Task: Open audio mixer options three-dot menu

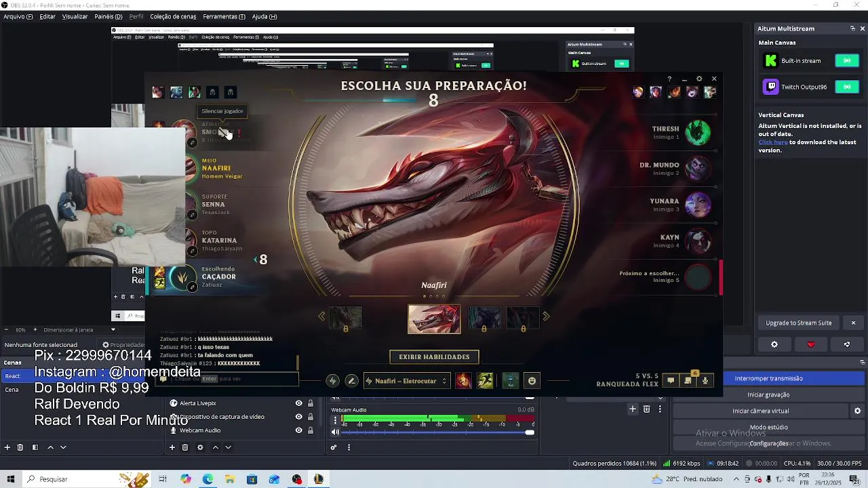Action: click(349, 447)
